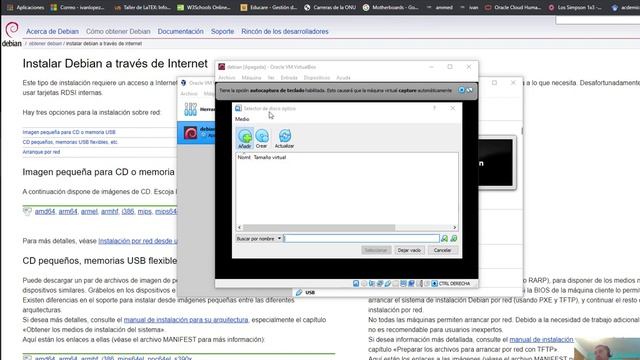
Task: Click the hard disk activity icon in the VM status bar
Action: click(x=356, y=283)
